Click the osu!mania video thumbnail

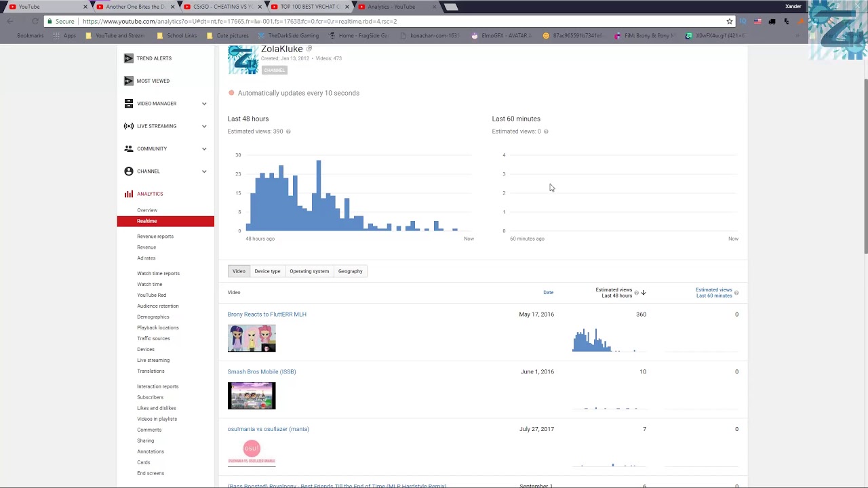[x=252, y=453]
